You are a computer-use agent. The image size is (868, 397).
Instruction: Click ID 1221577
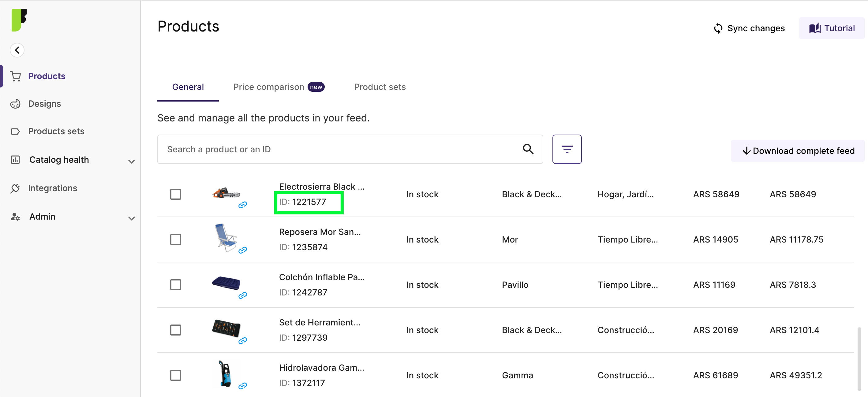pos(302,202)
